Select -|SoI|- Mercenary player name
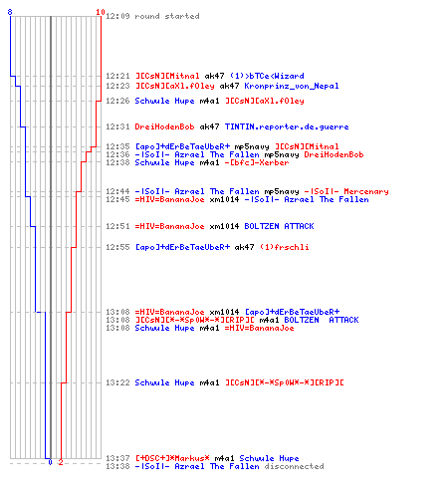 tap(346, 191)
